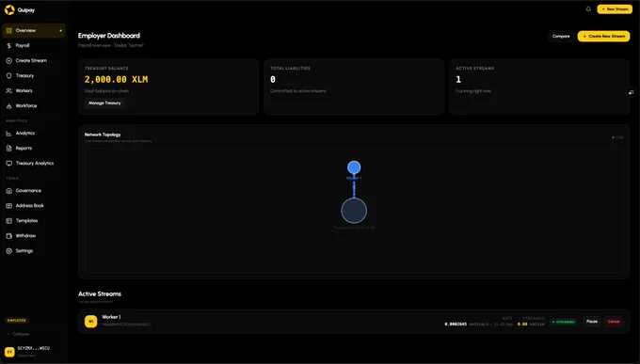The height and width of the screenshot is (364, 640).
Task: Collapse the sidebar
Action: tap(19, 334)
